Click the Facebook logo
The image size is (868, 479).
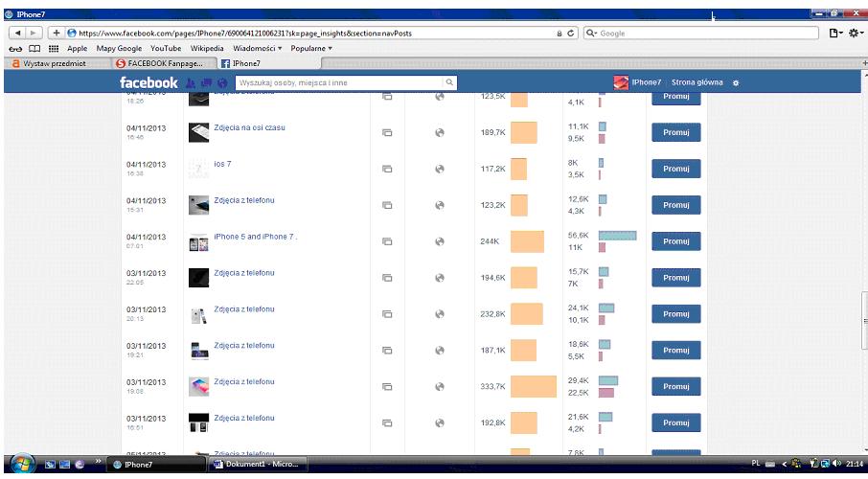pos(148,82)
